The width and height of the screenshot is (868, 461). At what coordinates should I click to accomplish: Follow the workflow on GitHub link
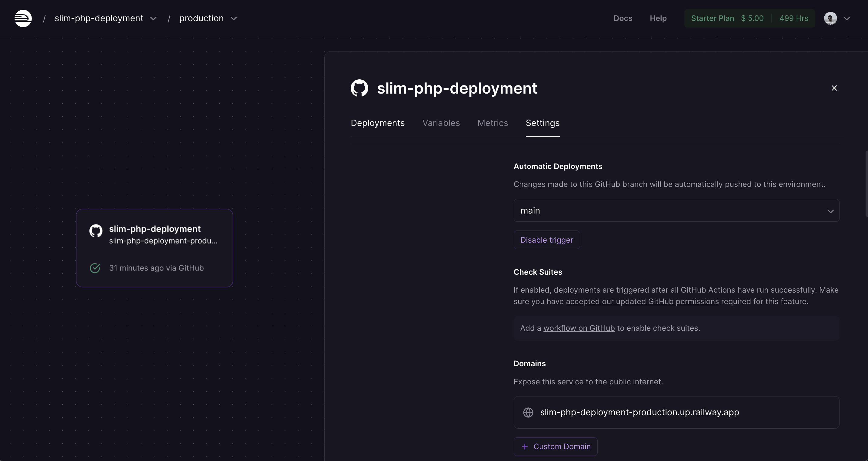579,328
